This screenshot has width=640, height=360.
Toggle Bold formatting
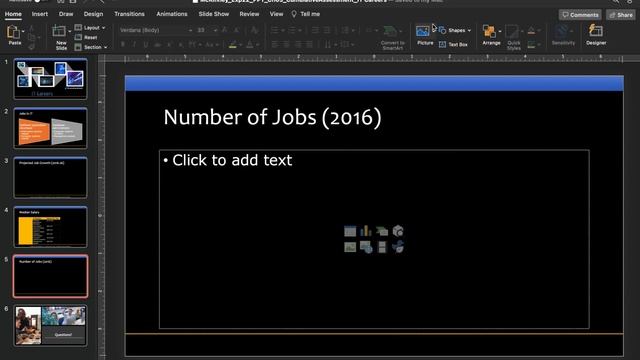122,44
